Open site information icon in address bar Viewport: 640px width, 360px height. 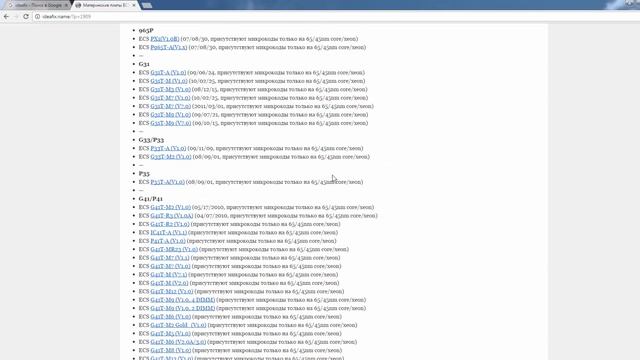(x=37, y=17)
